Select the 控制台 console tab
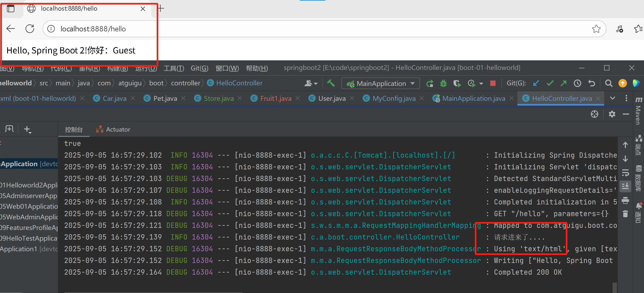The width and height of the screenshot is (644, 293). pyautogui.click(x=74, y=129)
